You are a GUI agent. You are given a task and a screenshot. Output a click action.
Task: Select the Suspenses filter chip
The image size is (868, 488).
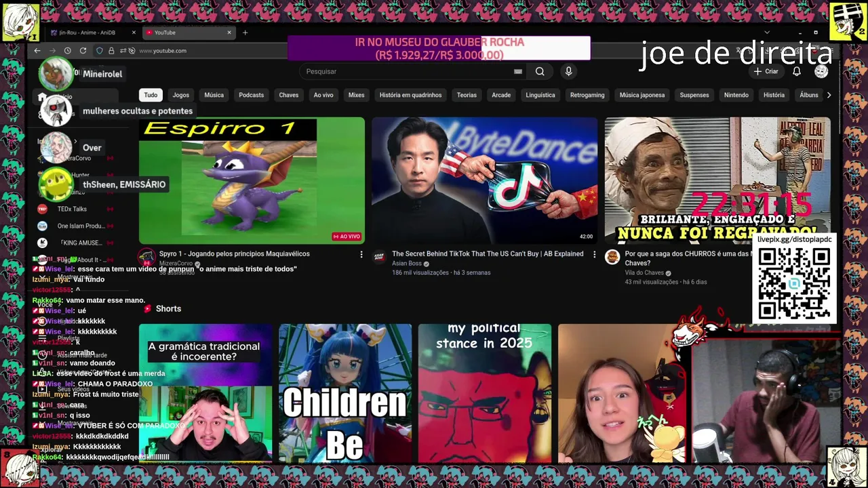[x=694, y=95]
